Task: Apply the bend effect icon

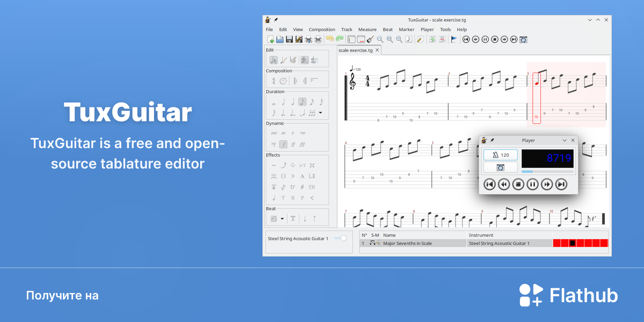Action: point(283,165)
